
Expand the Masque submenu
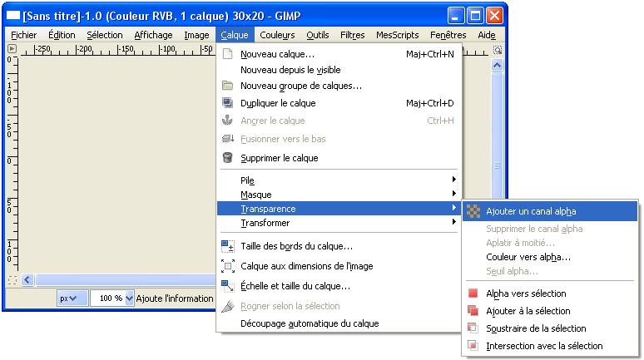click(339, 195)
